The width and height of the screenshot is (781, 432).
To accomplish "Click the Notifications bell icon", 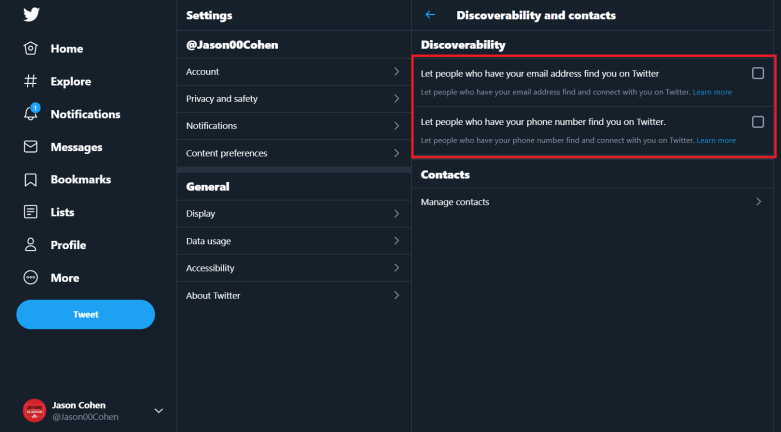I will pyautogui.click(x=30, y=113).
